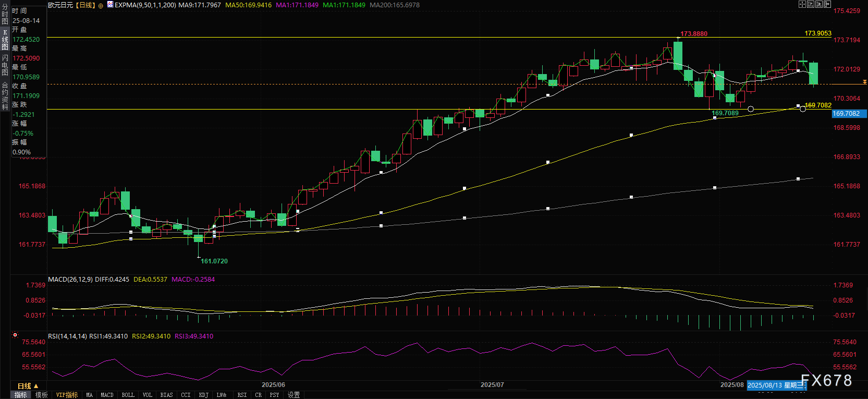Click the shift-chart-left axis icon
868x399 pixels.
tap(811, 4)
